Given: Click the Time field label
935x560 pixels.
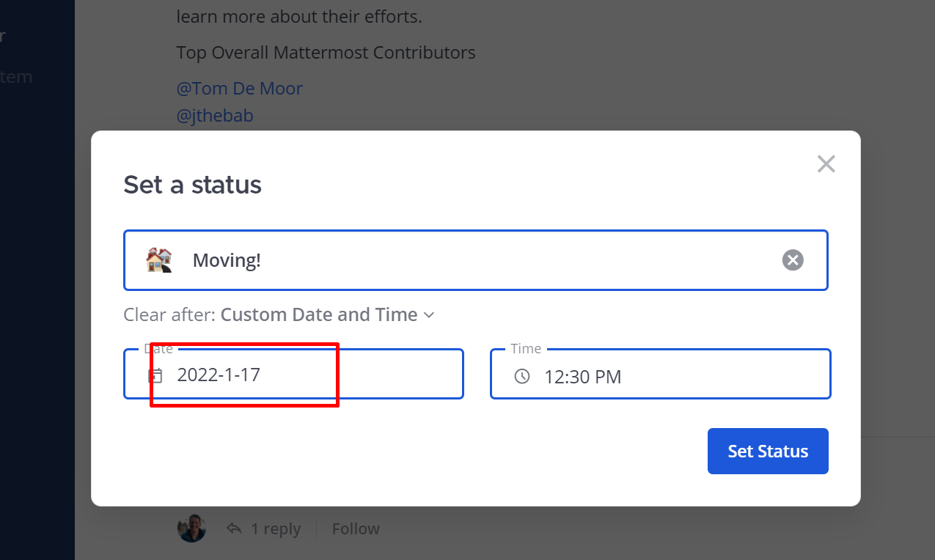Looking at the screenshot, I should 526,349.
